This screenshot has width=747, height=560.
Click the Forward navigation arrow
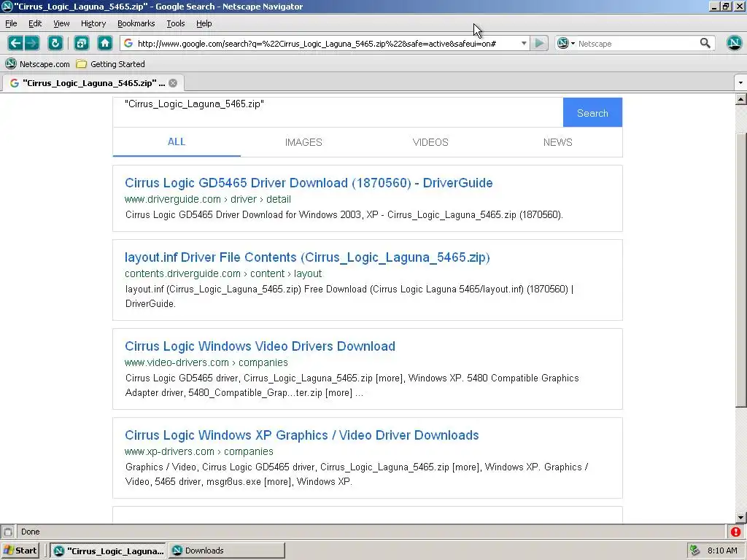click(32, 43)
